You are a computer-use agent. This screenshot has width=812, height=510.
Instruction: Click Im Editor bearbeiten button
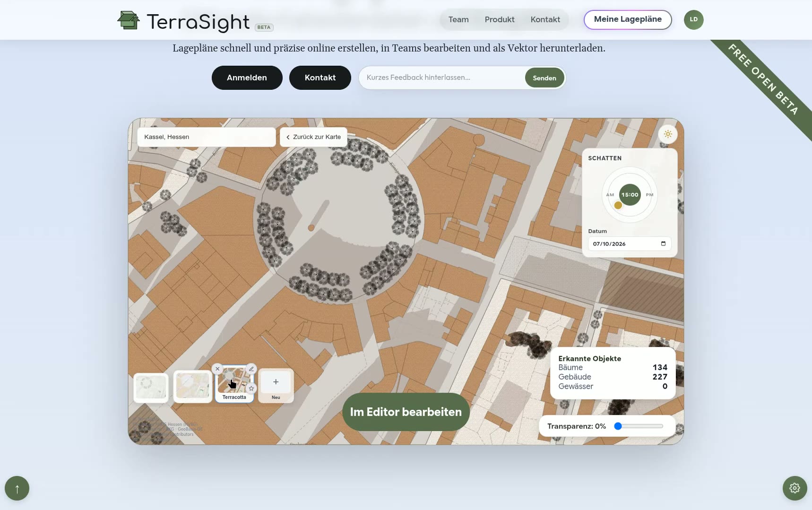click(406, 412)
